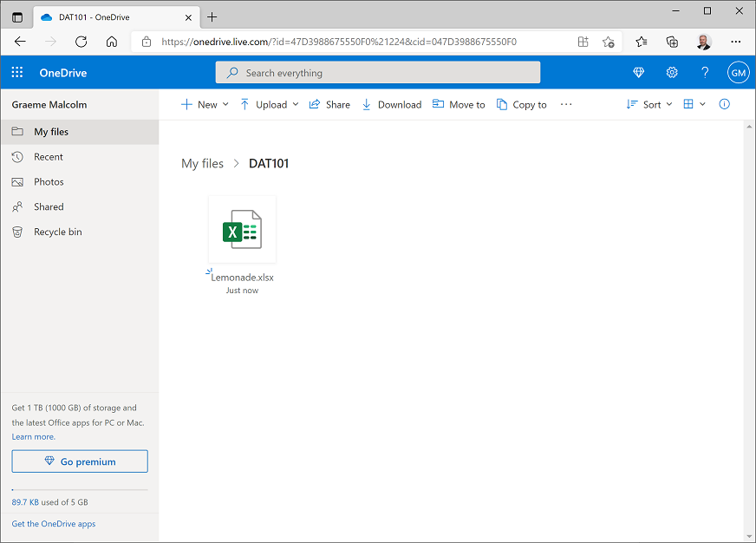Toggle the Microsoft 365 app launcher
This screenshot has width=756, height=543.
click(x=16, y=73)
